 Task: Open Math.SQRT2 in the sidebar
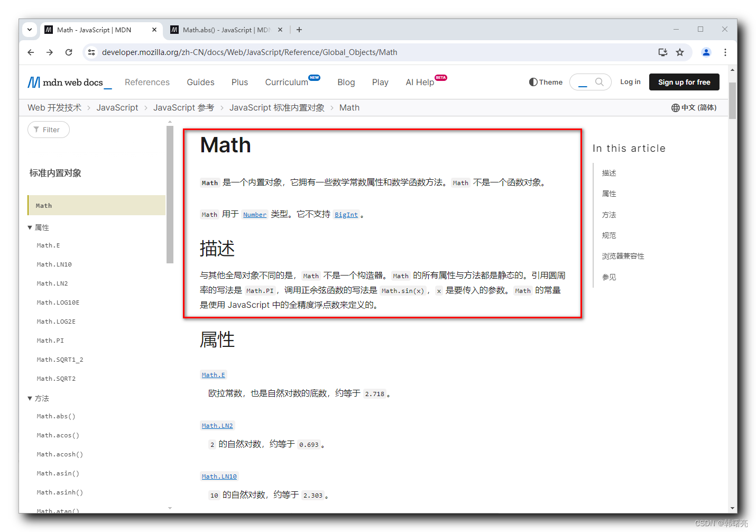[x=56, y=379]
